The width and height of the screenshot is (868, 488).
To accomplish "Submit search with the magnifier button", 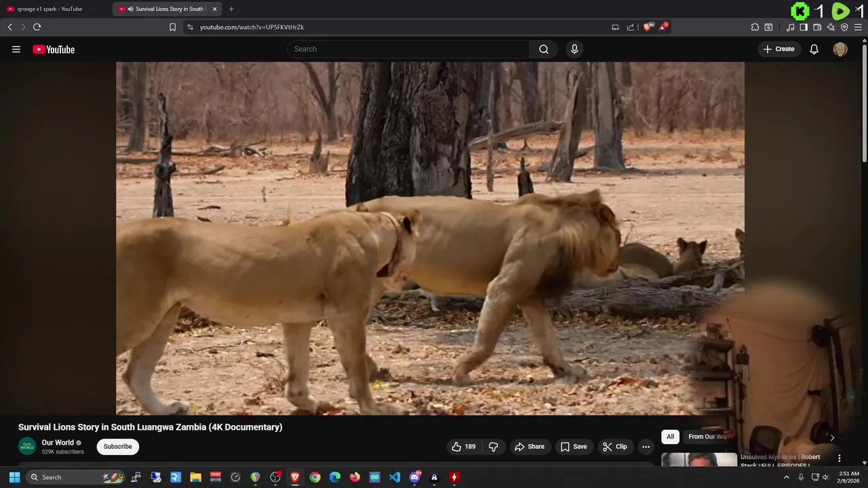I will [x=544, y=49].
